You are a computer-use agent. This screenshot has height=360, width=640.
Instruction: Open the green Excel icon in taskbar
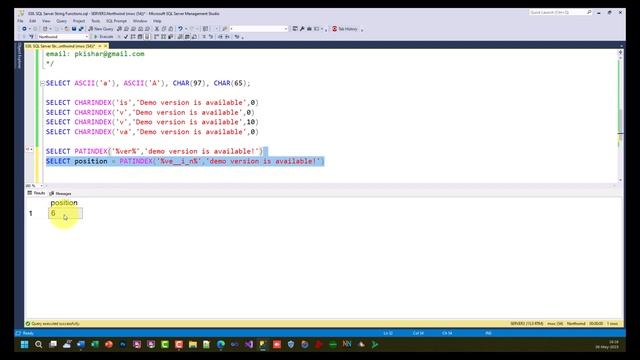tap(95, 344)
